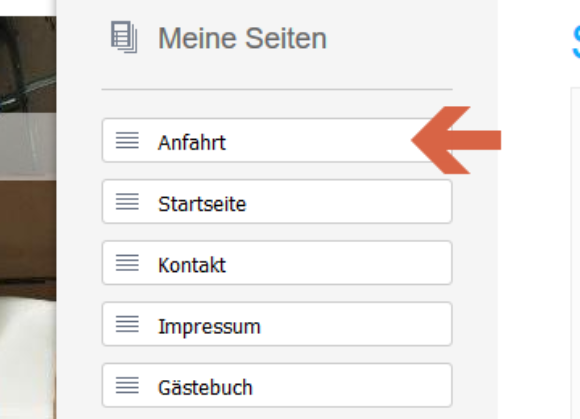
Task: Select the Startseite page entry
Action: coord(277,202)
